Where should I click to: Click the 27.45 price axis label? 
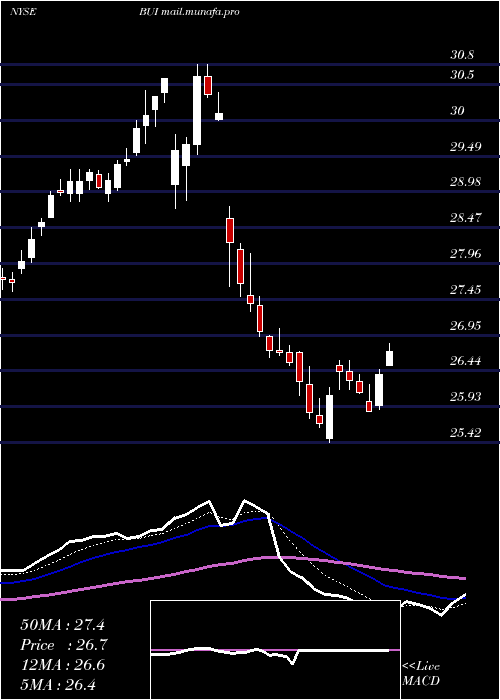pyautogui.click(x=466, y=290)
